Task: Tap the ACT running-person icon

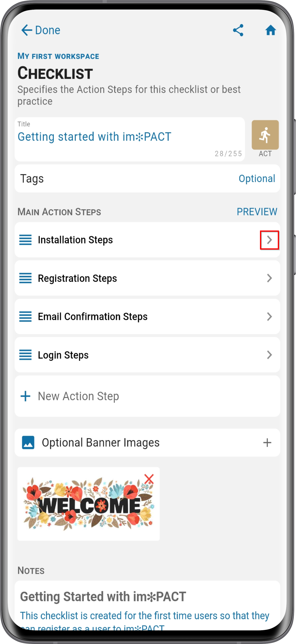Action: click(265, 135)
